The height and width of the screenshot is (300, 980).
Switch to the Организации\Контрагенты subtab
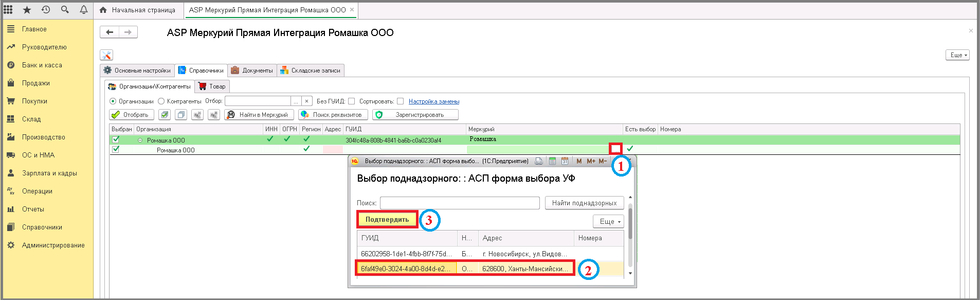pyautogui.click(x=150, y=86)
